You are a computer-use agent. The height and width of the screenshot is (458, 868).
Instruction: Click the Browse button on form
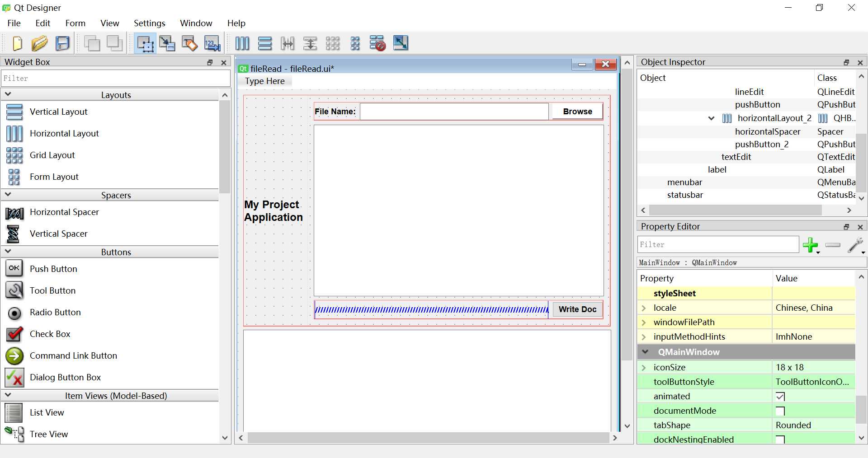577,111
